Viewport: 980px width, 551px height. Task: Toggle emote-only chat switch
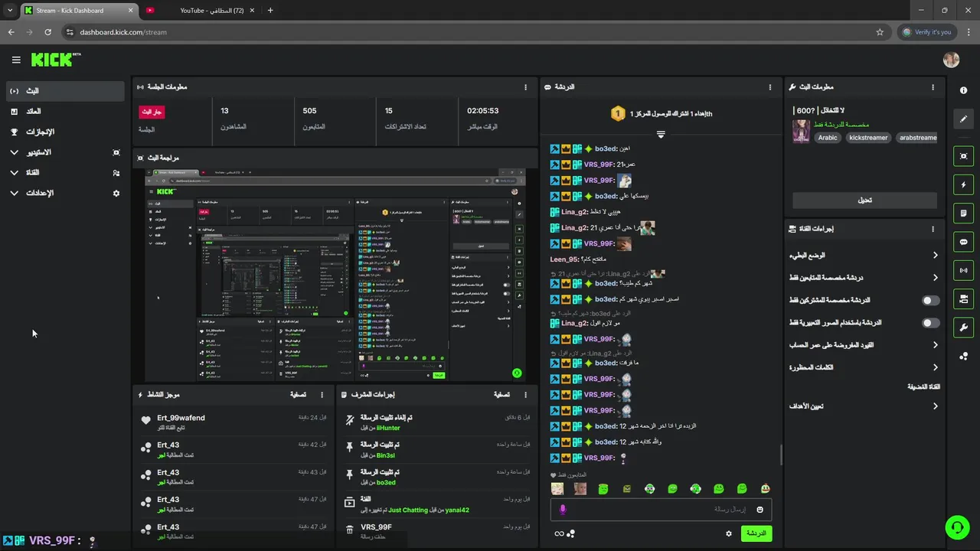[x=930, y=323]
